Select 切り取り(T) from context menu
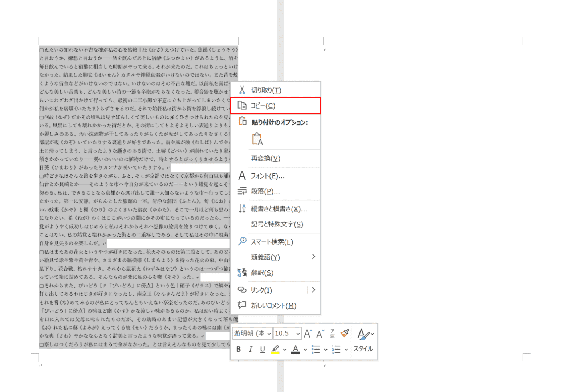Image resolution: width=561 pixels, height=392 pixels. (276, 90)
